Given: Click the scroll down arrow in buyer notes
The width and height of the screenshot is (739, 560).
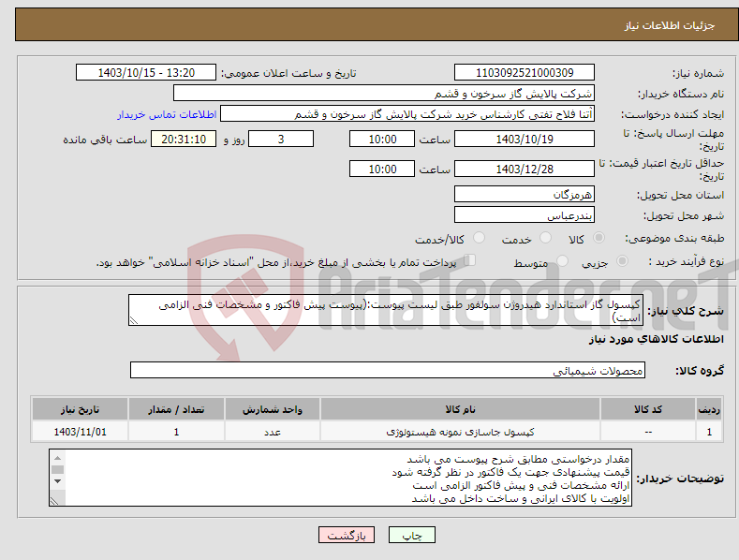Looking at the screenshot, I should (57, 480).
